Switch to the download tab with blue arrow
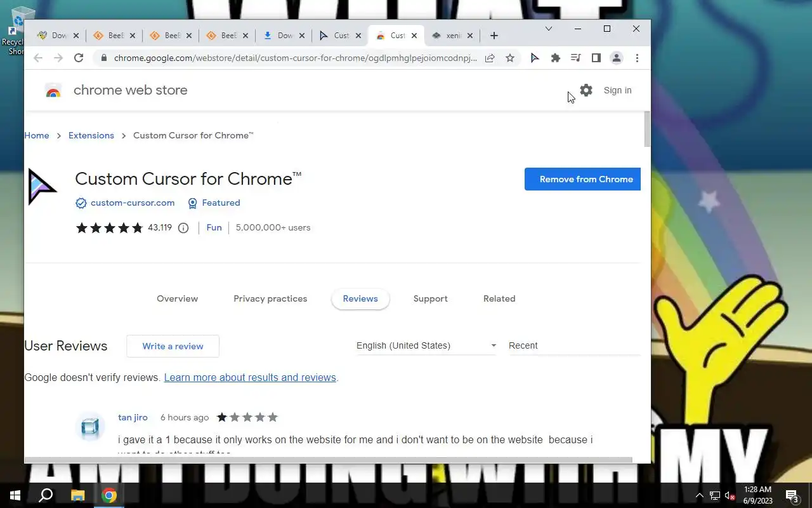 (284, 36)
